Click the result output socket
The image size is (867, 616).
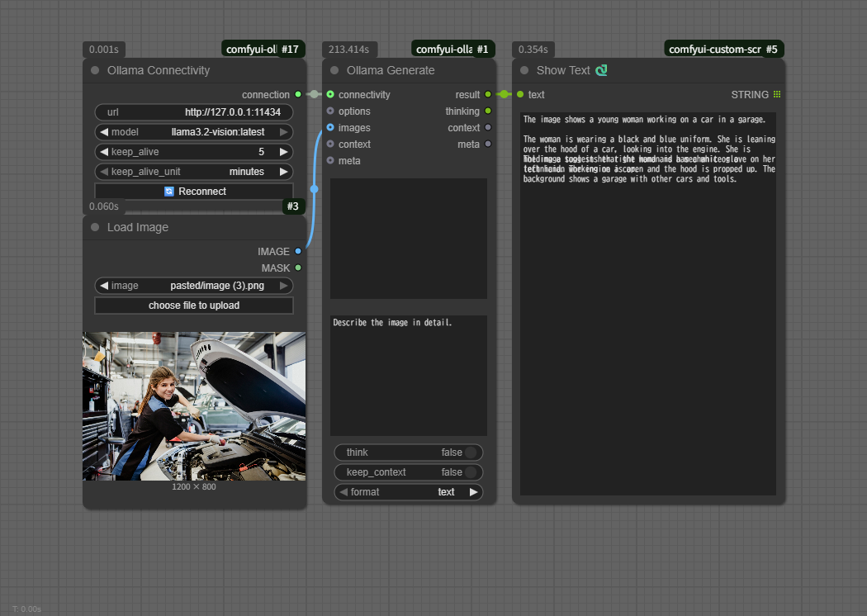click(x=488, y=95)
